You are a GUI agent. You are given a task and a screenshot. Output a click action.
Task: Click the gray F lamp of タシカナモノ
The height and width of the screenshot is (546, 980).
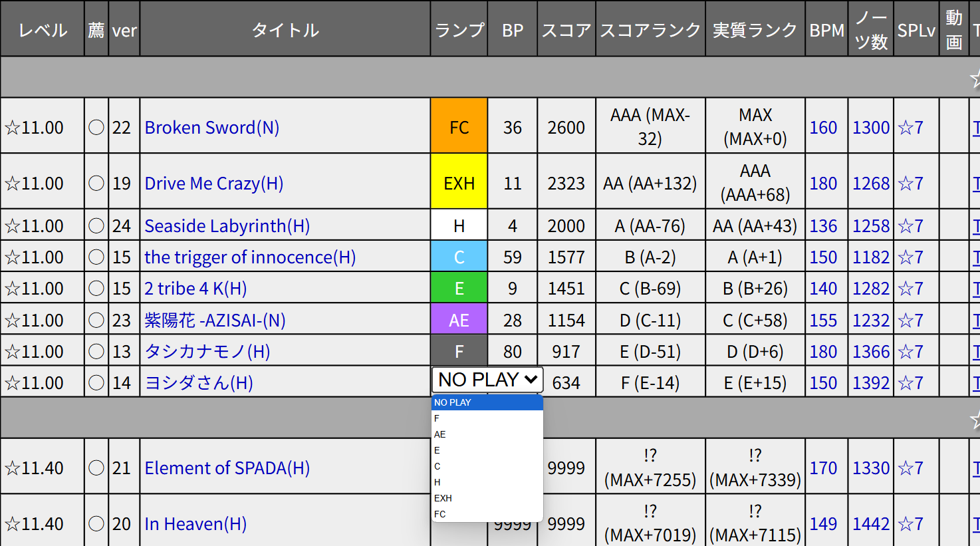pos(459,351)
